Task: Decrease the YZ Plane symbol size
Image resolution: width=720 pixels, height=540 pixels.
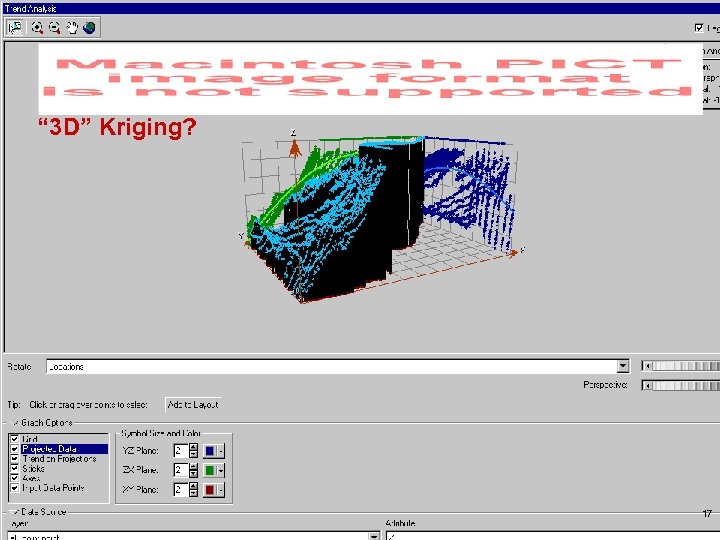Action: (193, 454)
